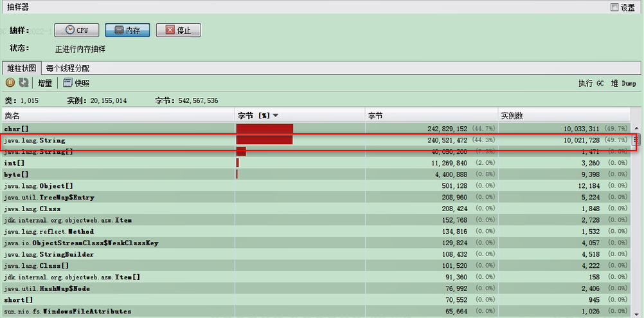Select the java.util.TreeMap$Entry row
The image size is (644, 318).
(x=116, y=198)
